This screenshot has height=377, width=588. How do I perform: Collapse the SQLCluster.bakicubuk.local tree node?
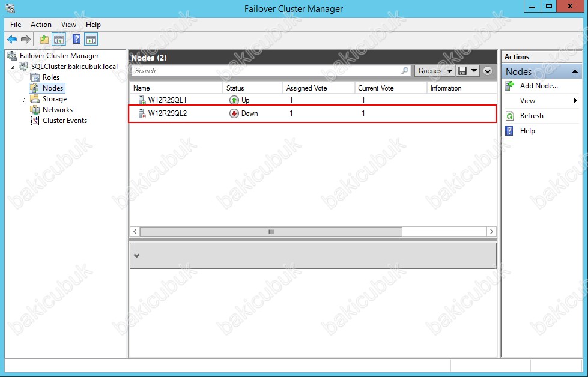[13, 67]
